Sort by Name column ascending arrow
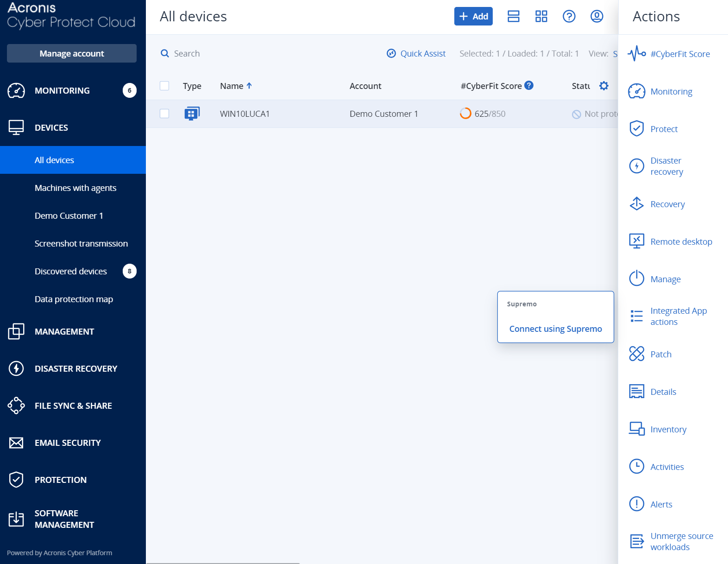The height and width of the screenshot is (564, 728). pos(249,86)
